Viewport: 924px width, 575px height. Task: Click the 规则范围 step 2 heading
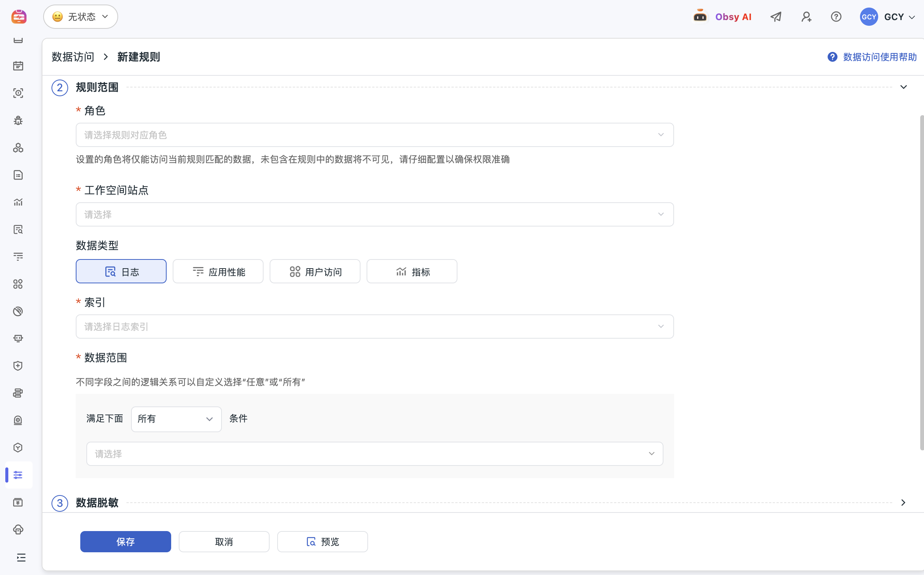97,87
